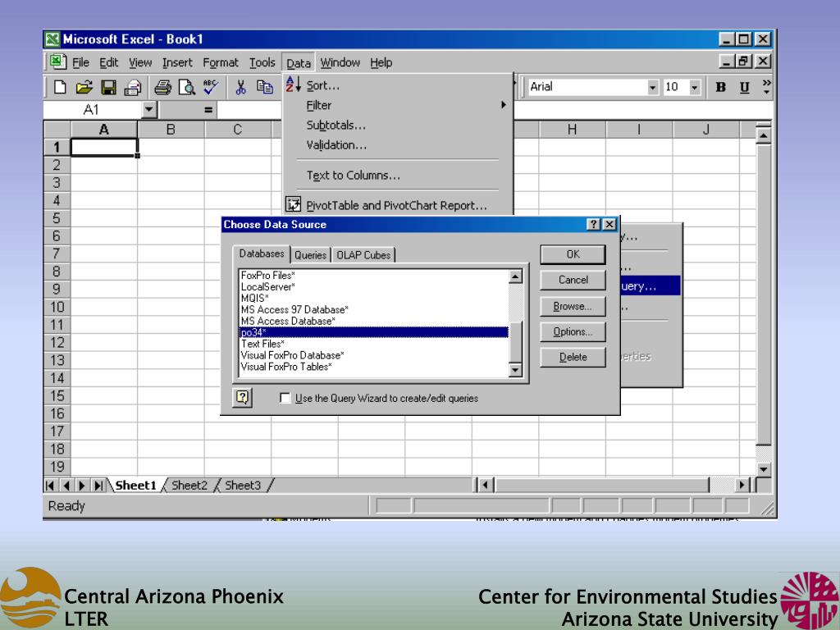Click the Edit Formula equals sign button
Viewport: 840px width, 630px height.
(208, 111)
